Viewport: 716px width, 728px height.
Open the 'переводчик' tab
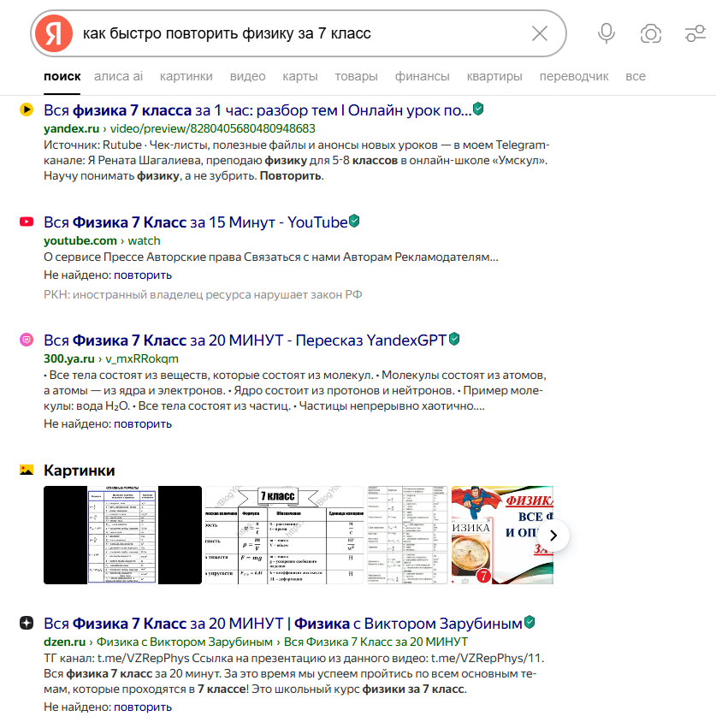pyautogui.click(x=574, y=76)
